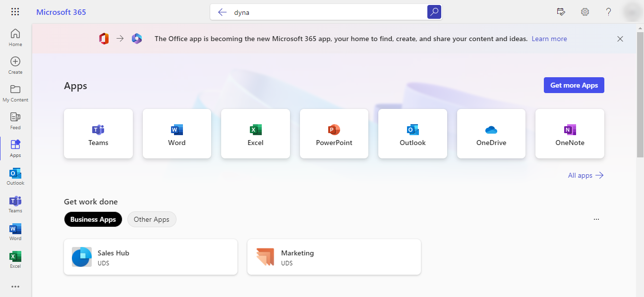Open the My Day calendar icon
Screen dimensions: 644x297
561,12
